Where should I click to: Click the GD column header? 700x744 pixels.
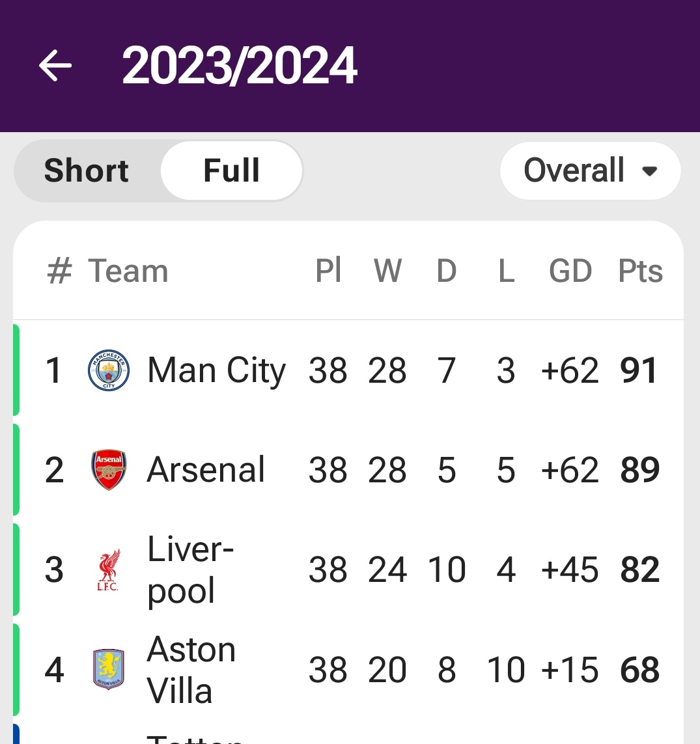click(570, 271)
